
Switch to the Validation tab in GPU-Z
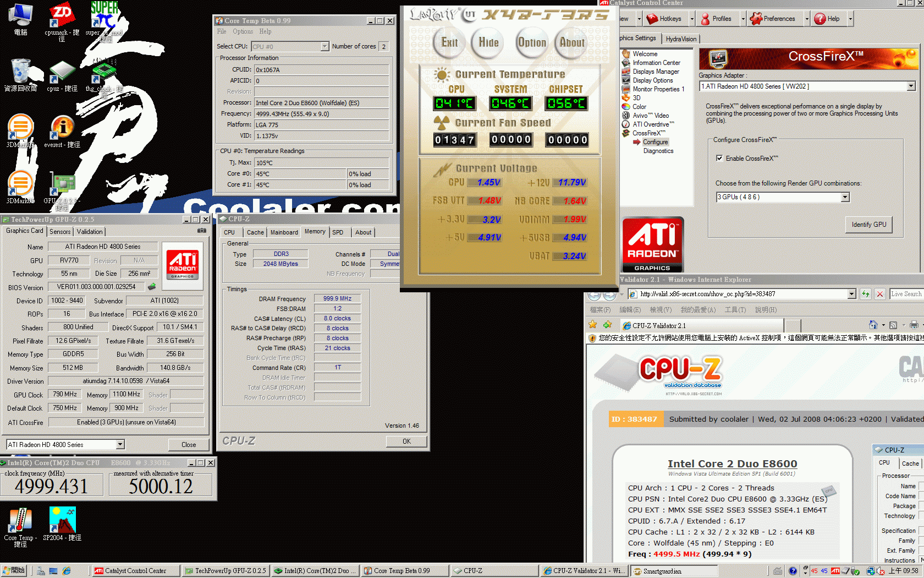(x=89, y=232)
